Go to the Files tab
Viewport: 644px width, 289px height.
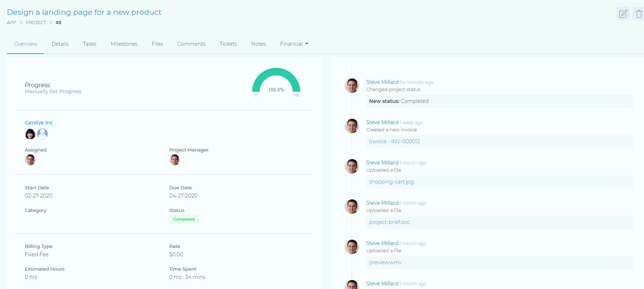(157, 44)
